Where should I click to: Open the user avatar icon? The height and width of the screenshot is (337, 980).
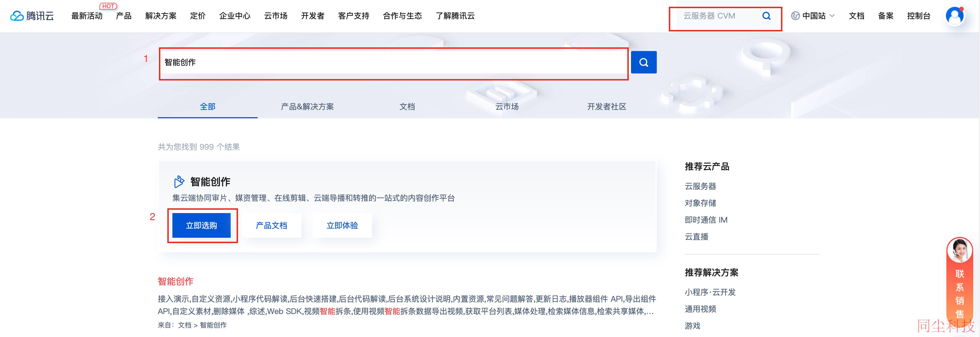click(954, 16)
